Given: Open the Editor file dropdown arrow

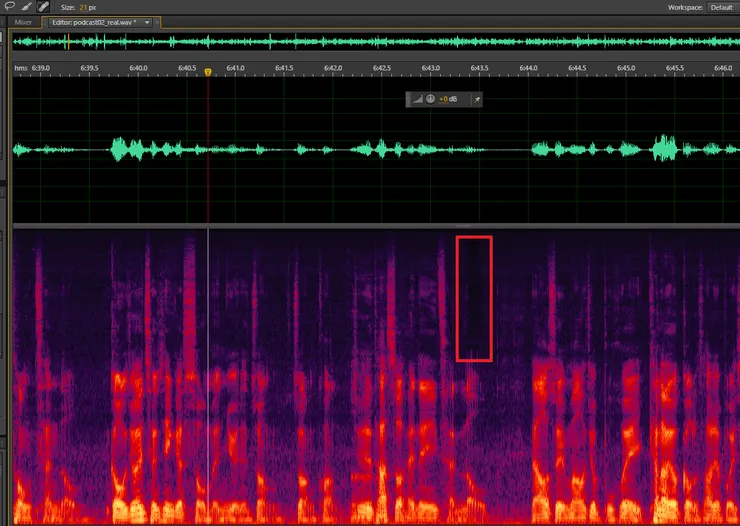Looking at the screenshot, I should point(147,22).
